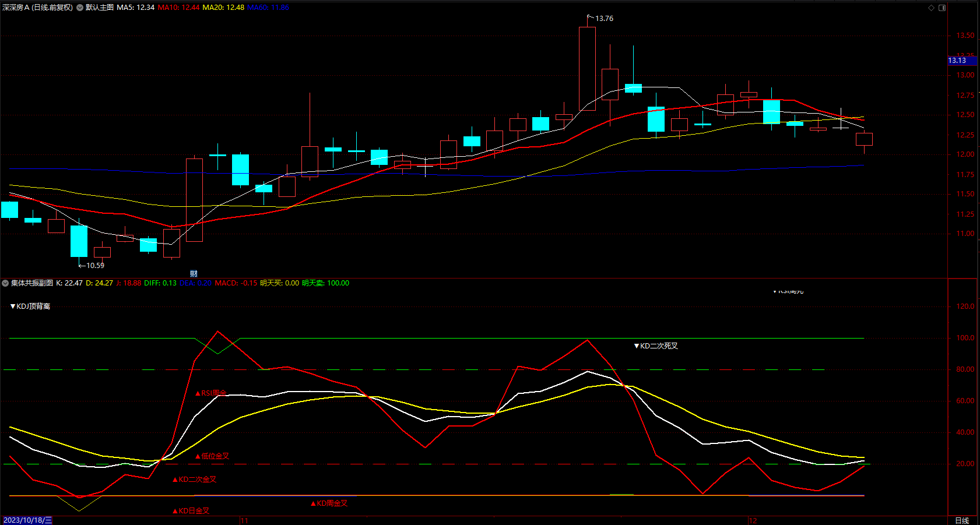
Task: Click the 2023/10/18/三 date label
Action: pyautogui.click(x=27, y=520)
